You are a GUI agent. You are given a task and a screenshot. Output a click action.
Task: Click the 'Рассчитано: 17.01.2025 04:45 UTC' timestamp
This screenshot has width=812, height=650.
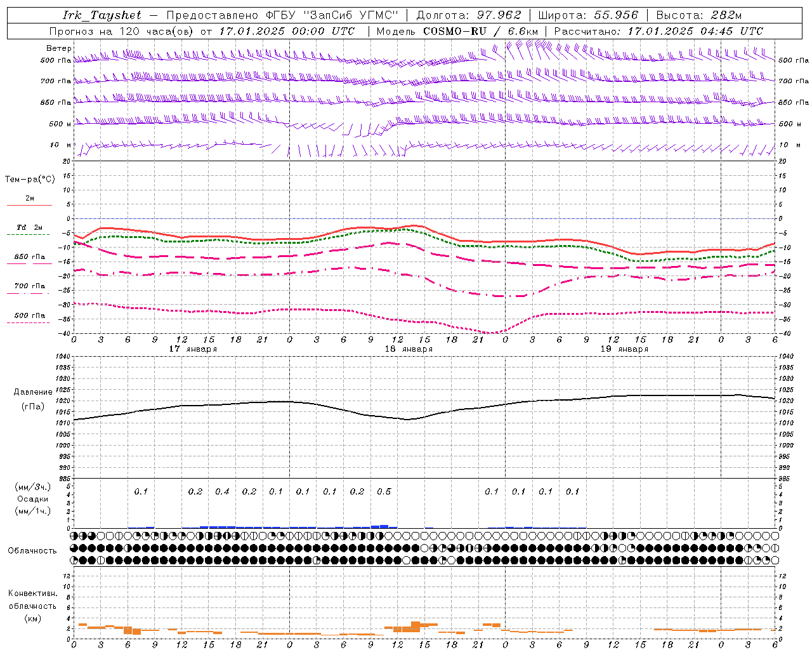[x=658, y=31]
